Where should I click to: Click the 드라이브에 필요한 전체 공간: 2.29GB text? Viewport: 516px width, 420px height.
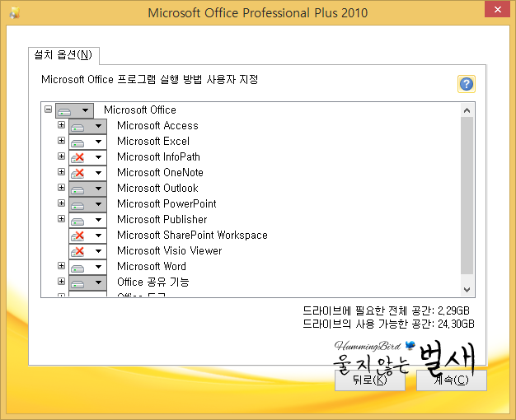386,310
